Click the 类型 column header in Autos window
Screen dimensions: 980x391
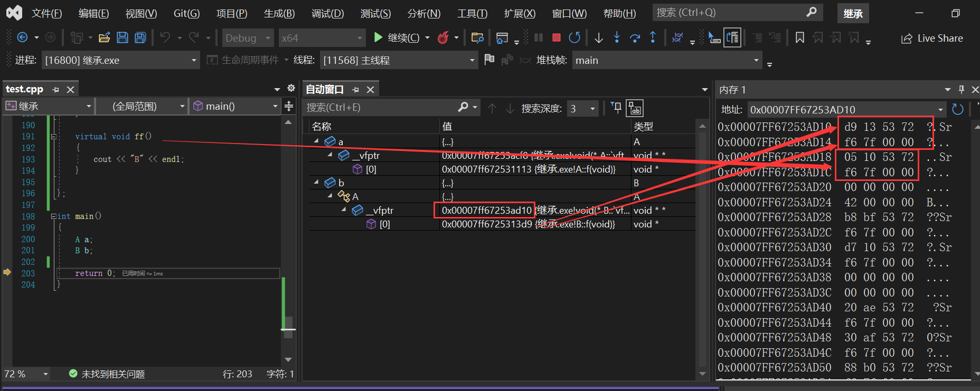pos(643,126)
